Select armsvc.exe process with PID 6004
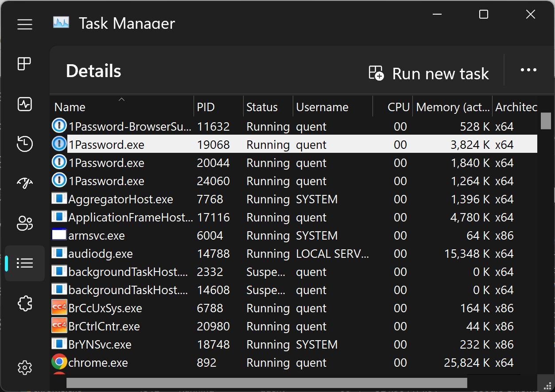This screenshot has height=392, width=555. [x=97, y=236]
